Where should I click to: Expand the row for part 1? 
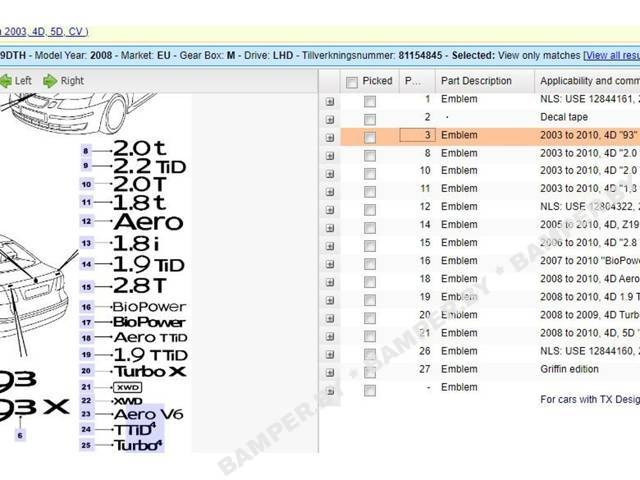(x=330, y=102)
